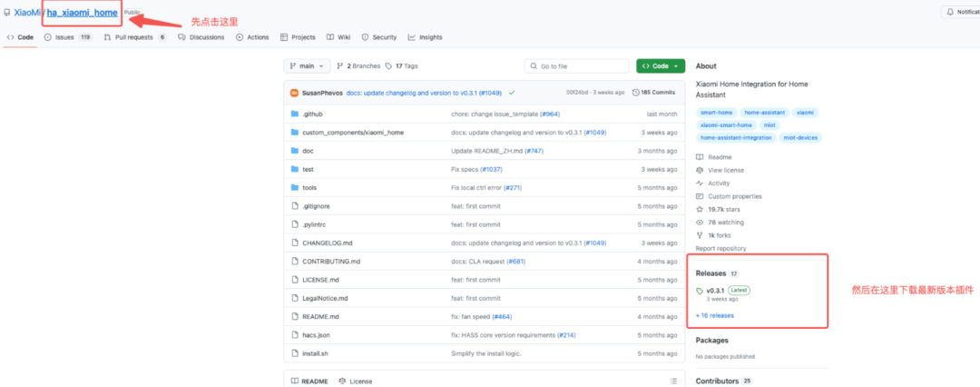The height and width of the screenshot is (387, 980).
Task: Click the SusanPhevos author name
Action: click(322, 92)
